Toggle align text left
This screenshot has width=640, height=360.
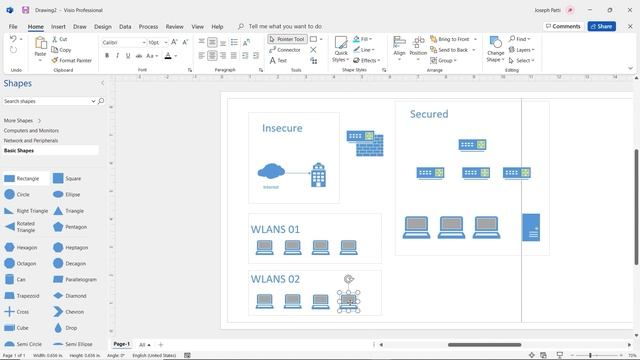point(202,56)
